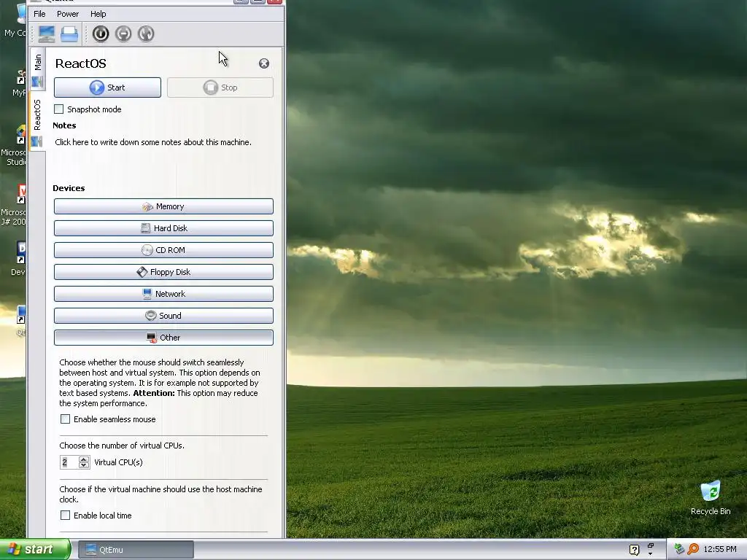
Task: Enable Snapshot mode checkbox
Action: (x=58, y=109)
